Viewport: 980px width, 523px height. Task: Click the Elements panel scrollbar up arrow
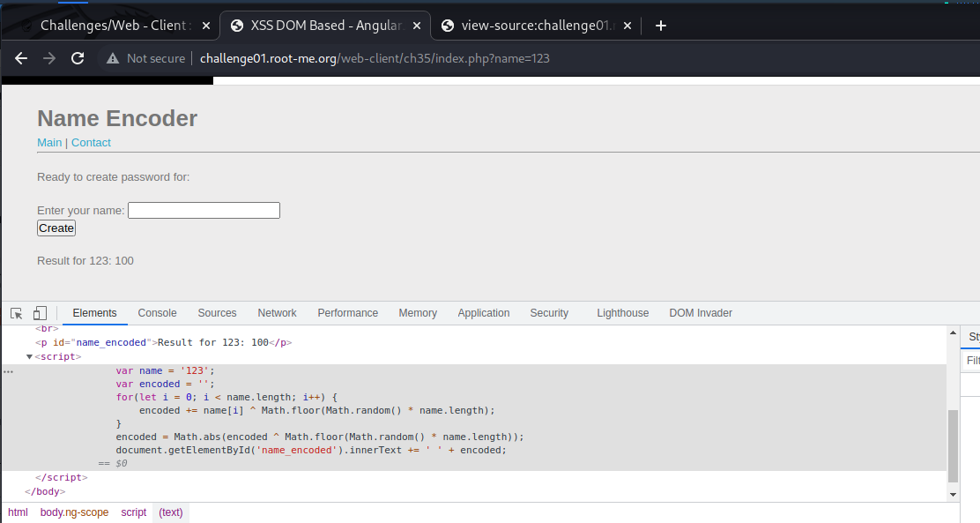[954, 332]
